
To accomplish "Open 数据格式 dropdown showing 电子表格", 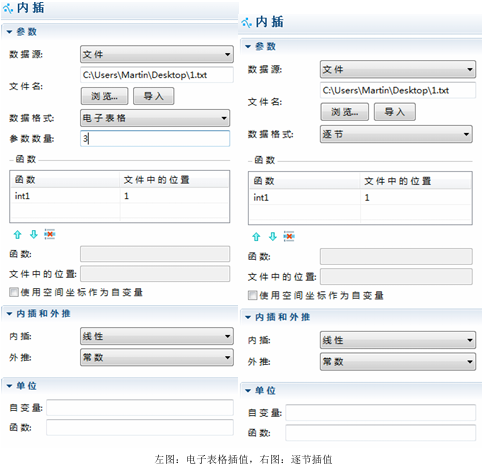I will tap(155, 118).
